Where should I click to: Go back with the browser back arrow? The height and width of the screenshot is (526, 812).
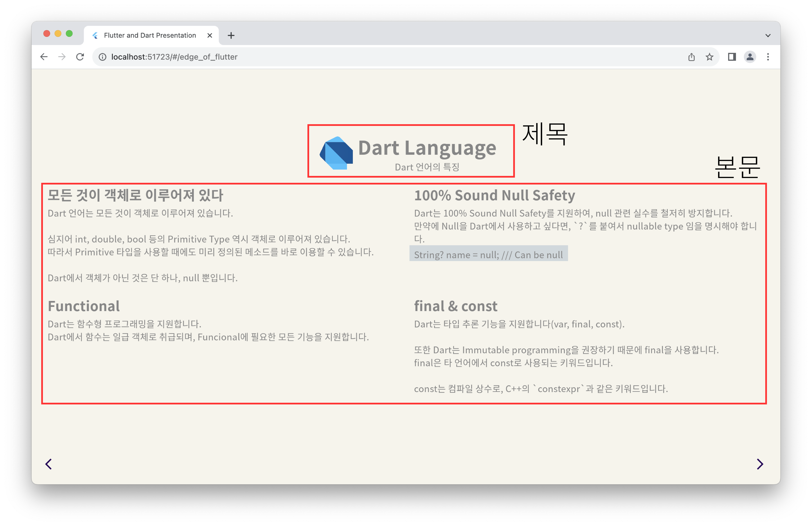(x=44, y=57)
